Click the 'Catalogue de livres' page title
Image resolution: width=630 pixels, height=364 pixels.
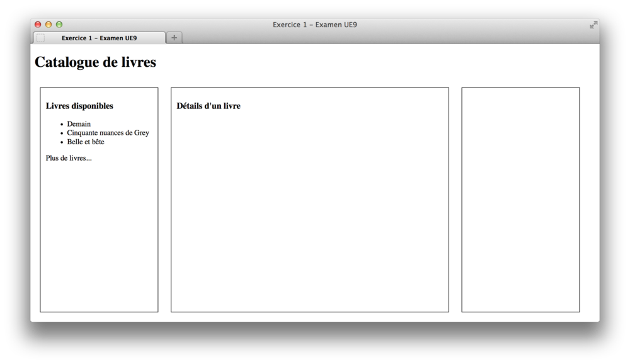point(95,62)
